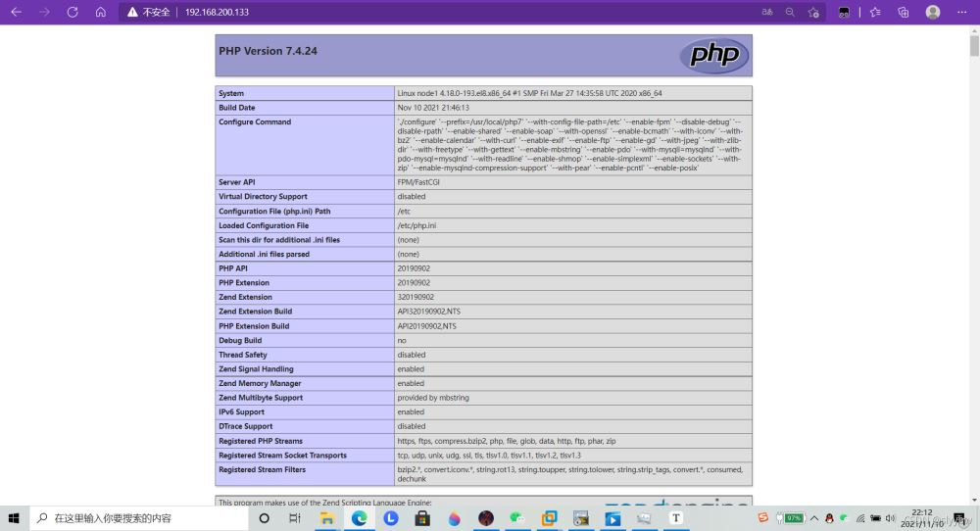Open the Collections panel
Viewport: 980px width, 531px height.
[904, 12]
